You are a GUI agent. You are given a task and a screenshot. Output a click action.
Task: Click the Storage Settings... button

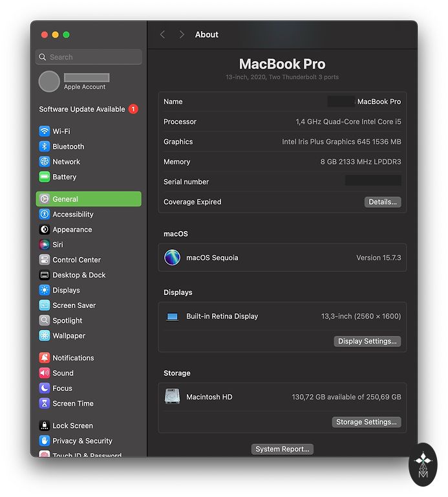pos(367,422)
